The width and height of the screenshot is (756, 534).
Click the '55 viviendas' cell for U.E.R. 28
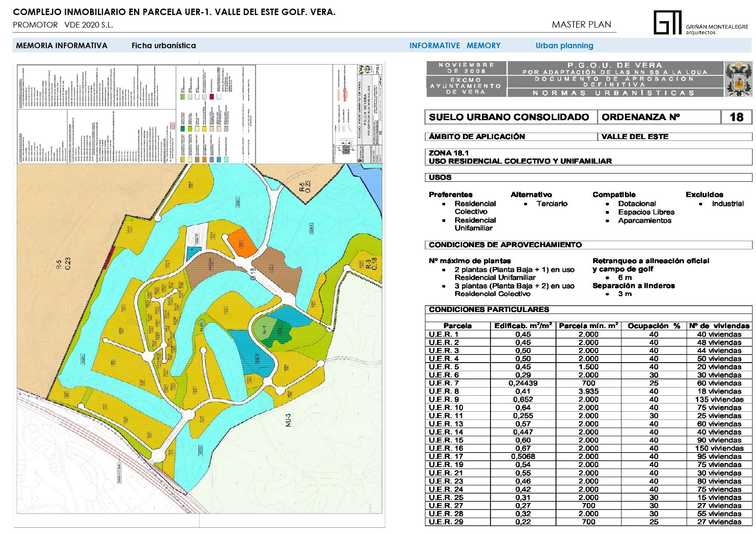click(x=719, y=514)
